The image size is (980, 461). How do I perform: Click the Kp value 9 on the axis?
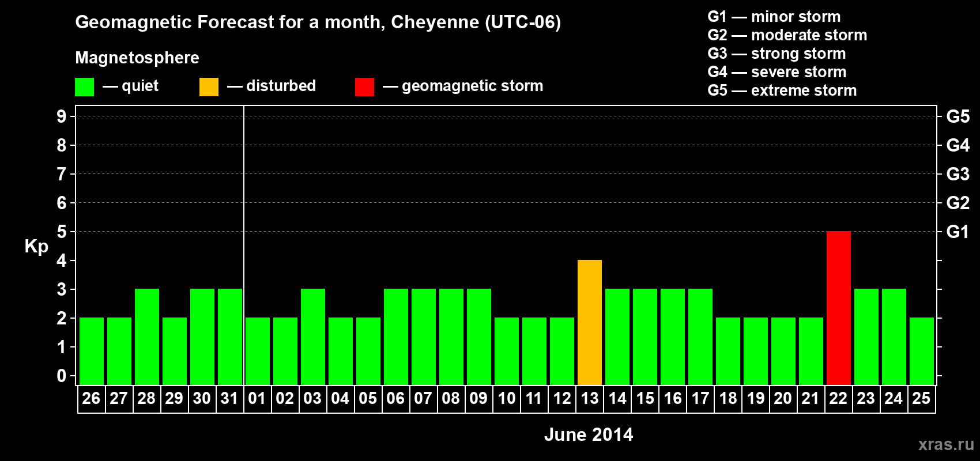point(62,116)
